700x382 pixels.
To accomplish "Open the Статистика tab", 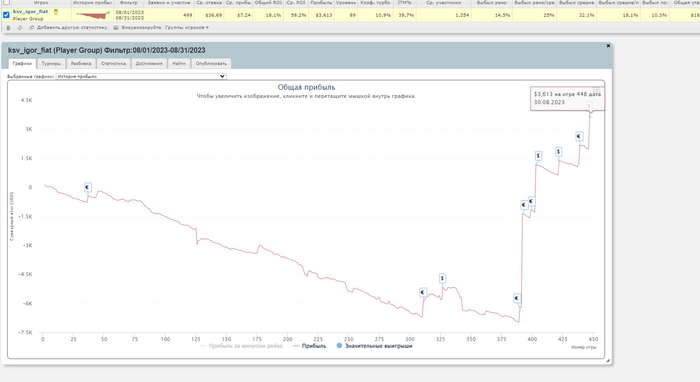I will point(113,63).
